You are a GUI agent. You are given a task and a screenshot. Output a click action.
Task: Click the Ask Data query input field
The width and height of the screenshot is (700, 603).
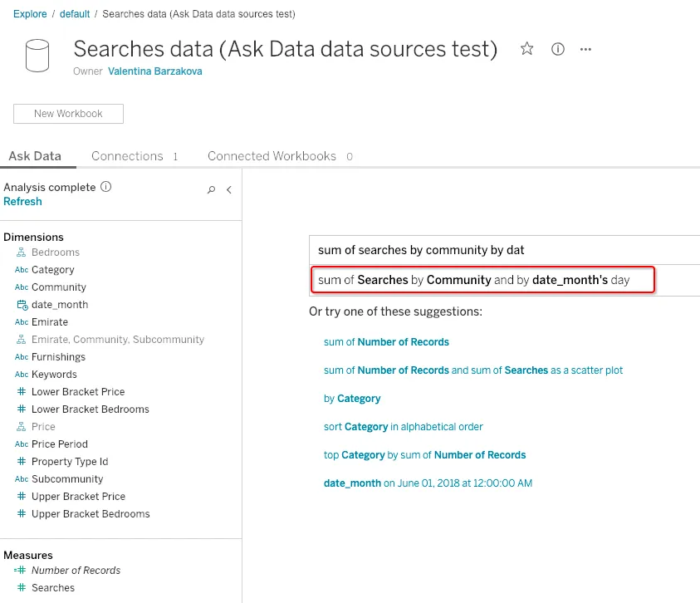(x=503, y=250)
